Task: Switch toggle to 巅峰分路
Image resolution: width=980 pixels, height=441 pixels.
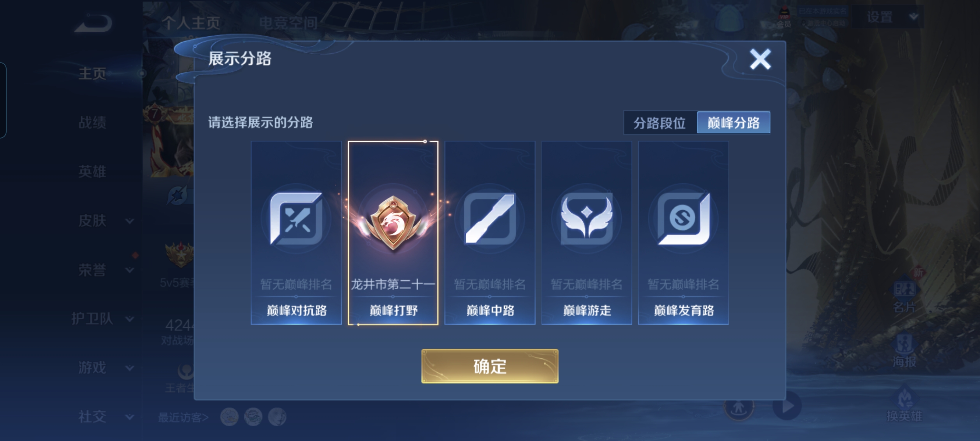Action: 733,123
